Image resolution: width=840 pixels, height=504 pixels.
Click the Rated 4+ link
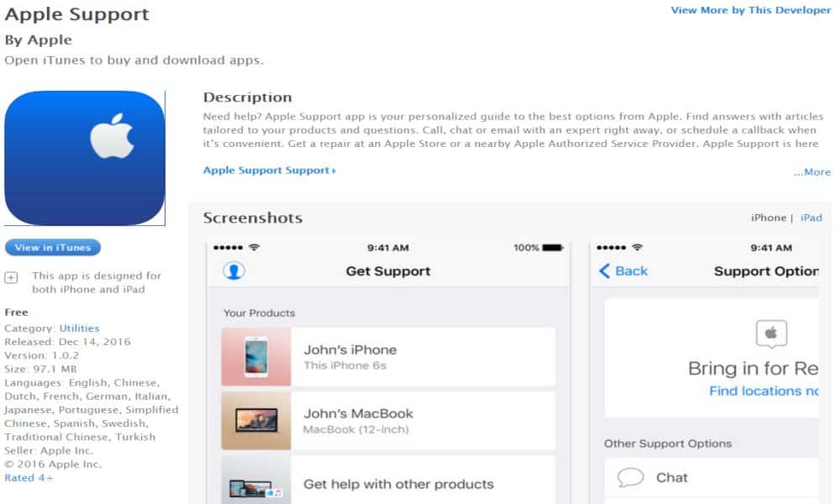[x=29, y=478]
